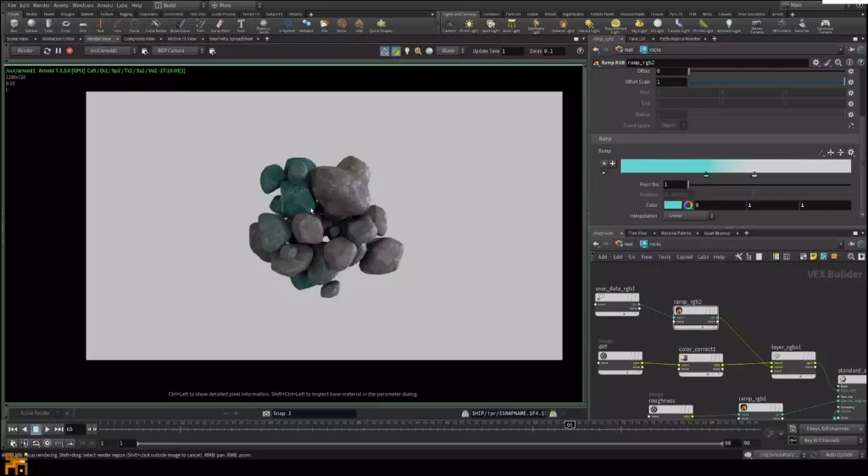The image size is (868, 476).
Task: Open the Interpolation Linear dropdown
Action: 688,216
